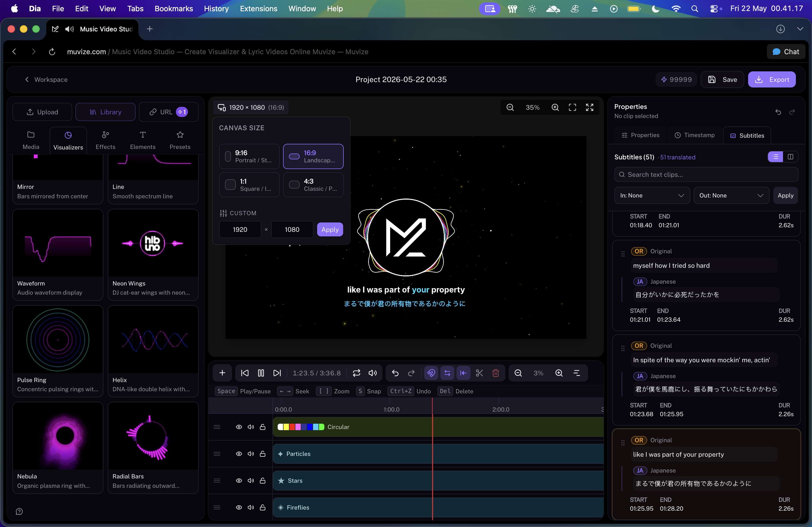Toggle loop playback icon
812x527 pixels.
pyautogui.click(x=357, y=373)
